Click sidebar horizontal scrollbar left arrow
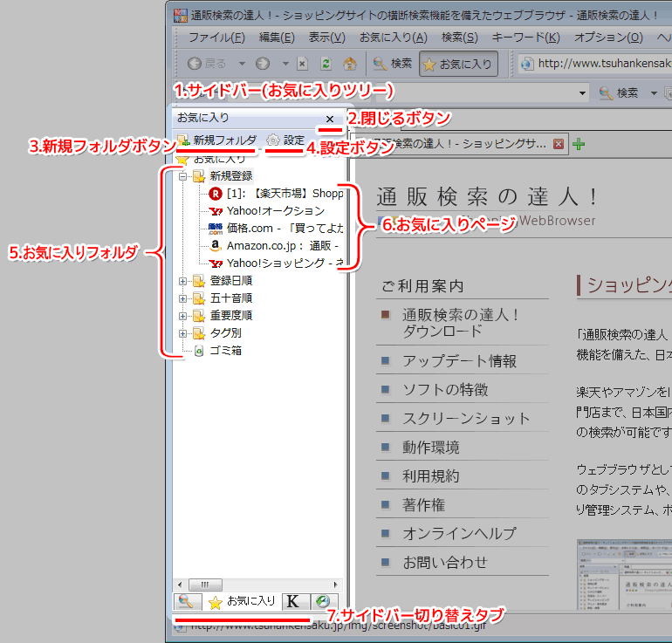 [x=180, y=585]
